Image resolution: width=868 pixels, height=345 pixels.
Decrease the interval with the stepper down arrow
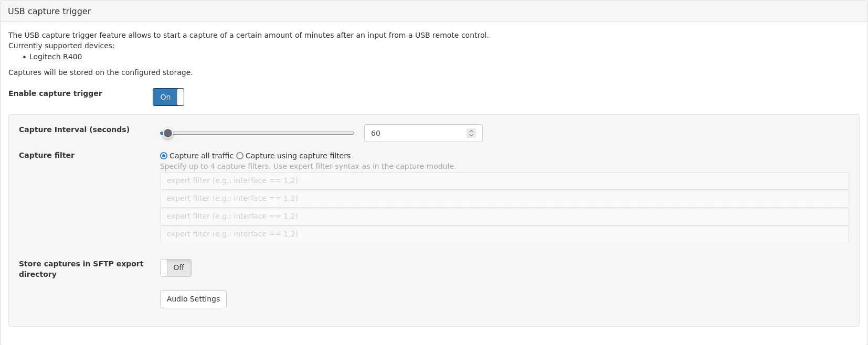click(x=471, y=136)
